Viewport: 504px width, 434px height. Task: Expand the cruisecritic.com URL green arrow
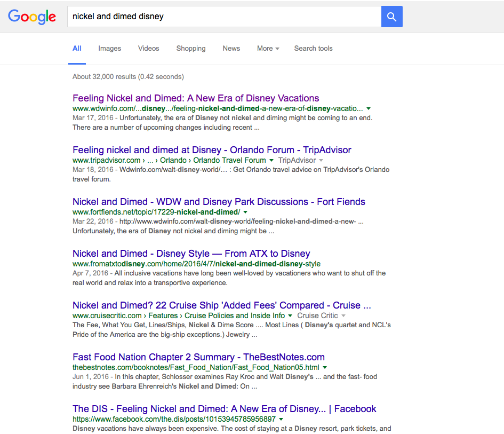pyautogui.click(x=290, y=316)
